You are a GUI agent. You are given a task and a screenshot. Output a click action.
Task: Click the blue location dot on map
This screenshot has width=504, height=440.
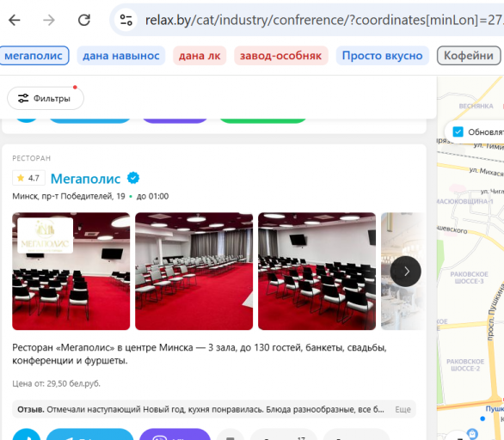(482, 419)
